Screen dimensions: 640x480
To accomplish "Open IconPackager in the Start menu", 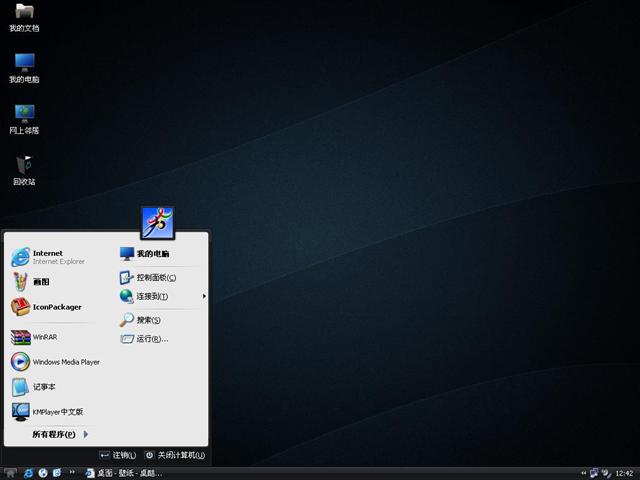I will [x=56, y=307].
